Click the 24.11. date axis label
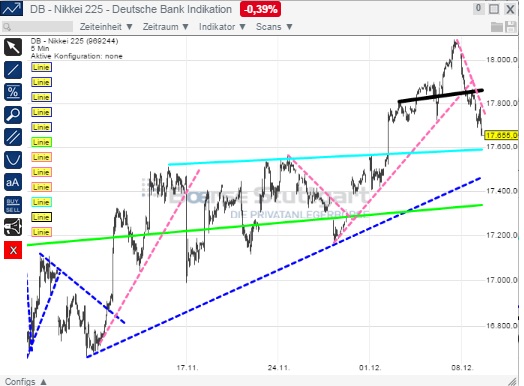The width and height of the screenshot is (524, 386). 278,368
